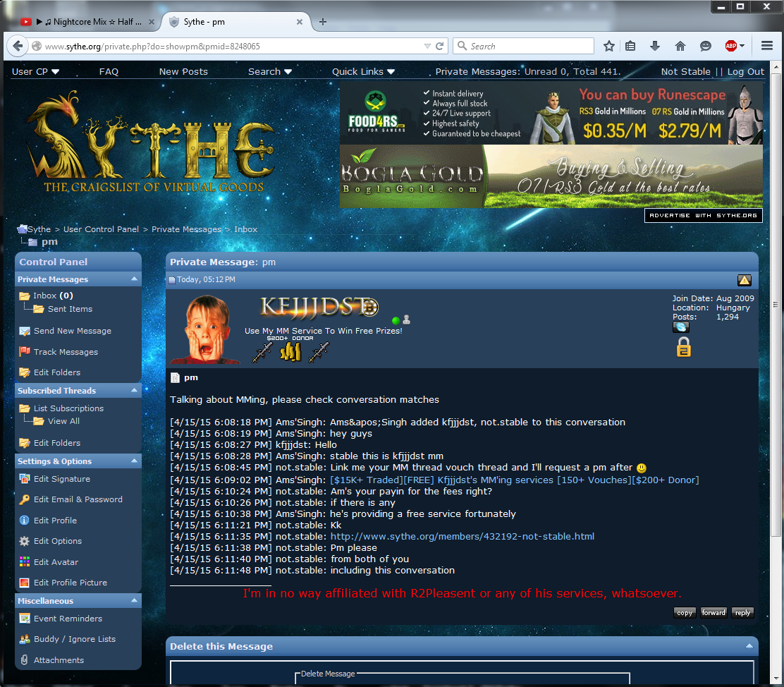The height and width of the screenshot is (687, 784).
Task: Click the Food4RS gold banner ad
Action: tap(551, 113)
